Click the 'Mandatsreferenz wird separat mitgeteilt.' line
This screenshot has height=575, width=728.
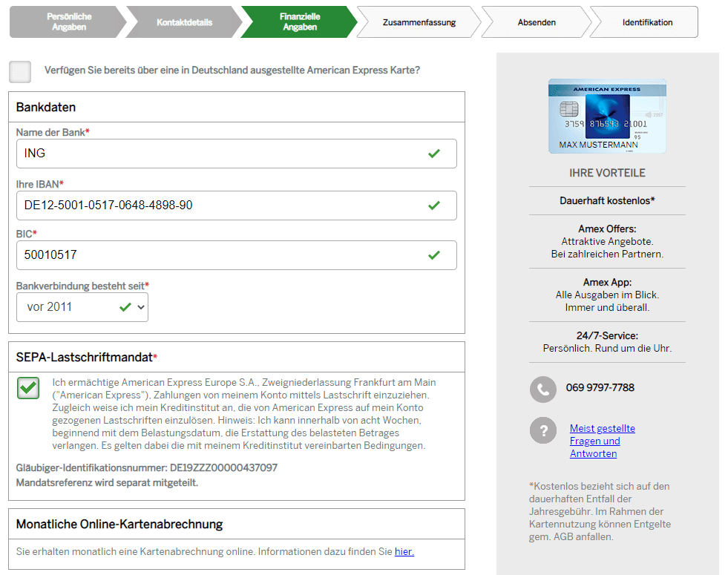[x=108, y=483]
